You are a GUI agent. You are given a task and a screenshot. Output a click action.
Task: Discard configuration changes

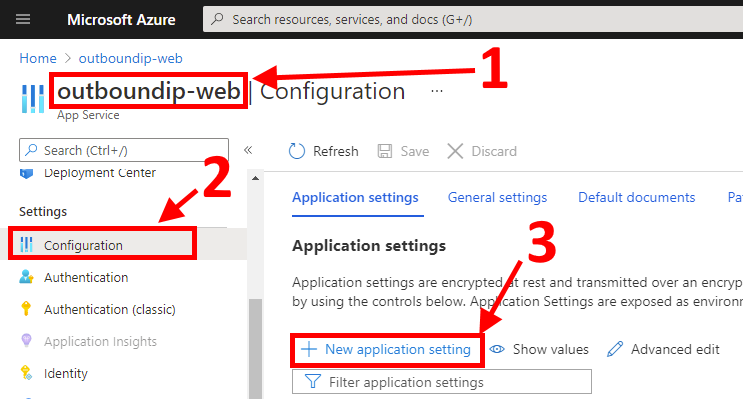[x=481, y=151]
